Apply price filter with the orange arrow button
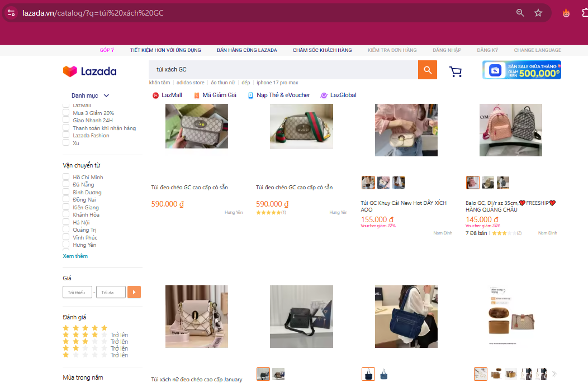Screen dimensions: 588x383 (x=134, y=291)
